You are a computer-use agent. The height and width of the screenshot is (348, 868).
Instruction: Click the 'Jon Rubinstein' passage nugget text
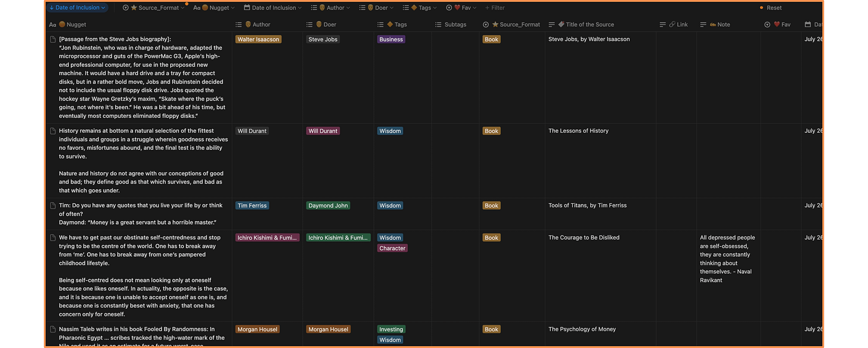pos(142,77)
